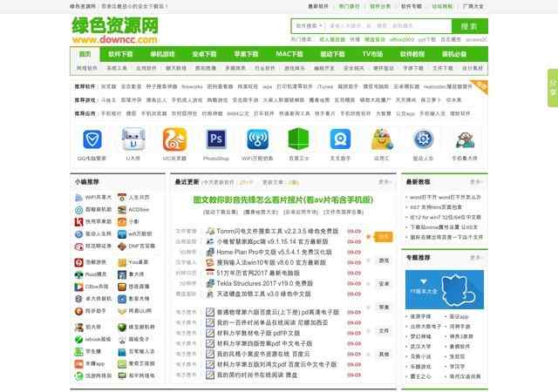The width and height of the screenshot is (558, 392).
Task: Open the 安卓下载 nav tab
Action: 204,54
